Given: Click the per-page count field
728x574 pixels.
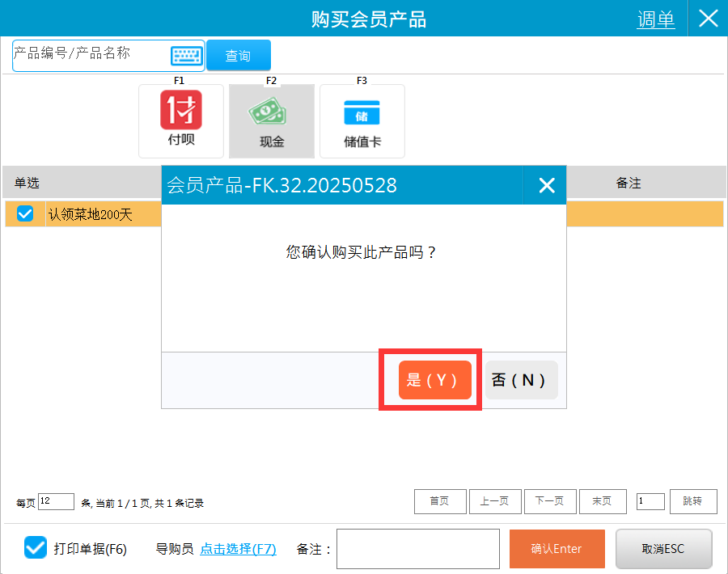Looking at the screenshot, I should coord(56,502).
